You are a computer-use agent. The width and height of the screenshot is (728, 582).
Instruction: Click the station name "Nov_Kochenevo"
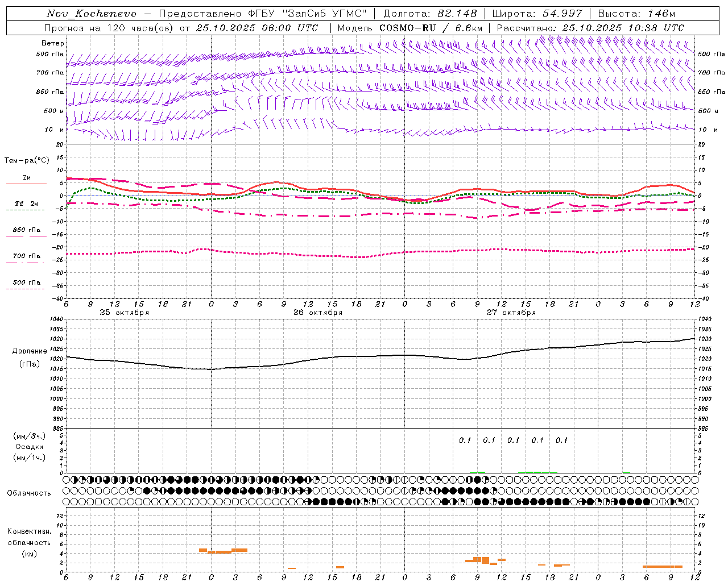point(92,14)
